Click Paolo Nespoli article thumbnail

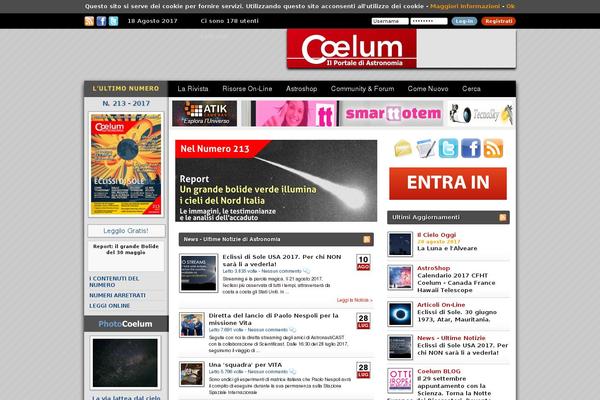192,325
